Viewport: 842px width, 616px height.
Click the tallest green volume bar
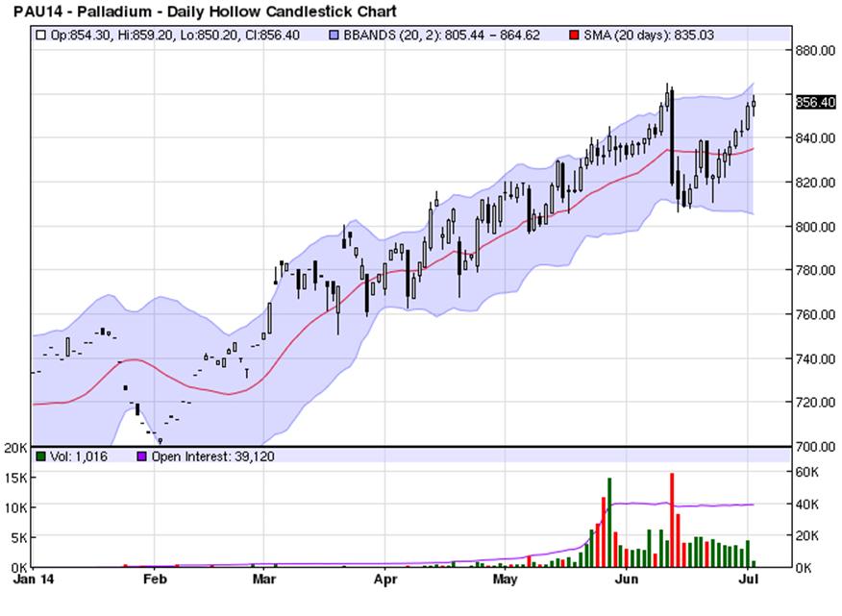609,522
